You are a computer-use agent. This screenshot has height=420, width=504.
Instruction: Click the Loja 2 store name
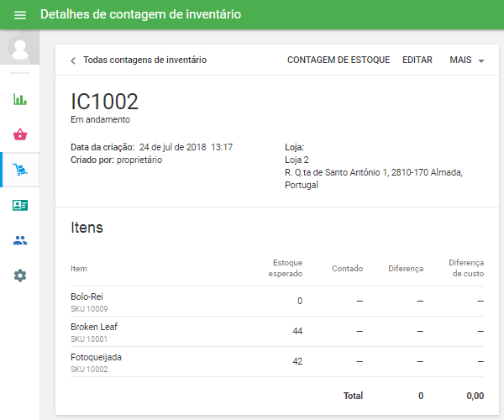[297, 160]
